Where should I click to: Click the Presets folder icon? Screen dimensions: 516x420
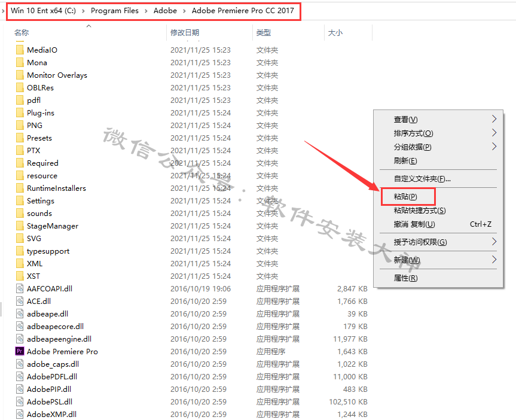point(20,138)
